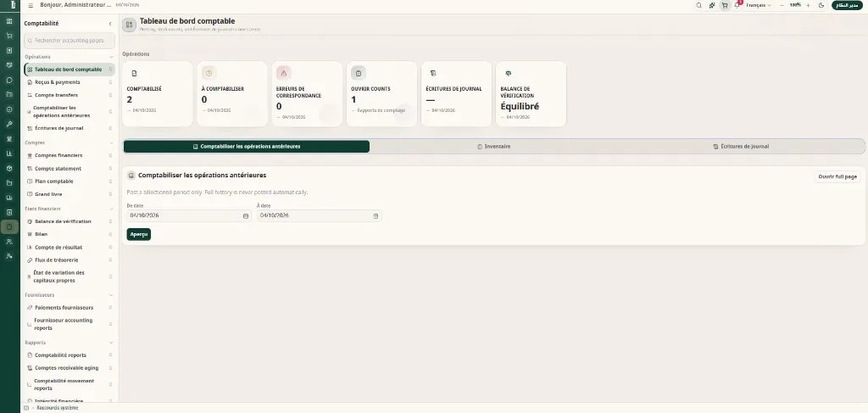Pin the Reçus & payments entry

[x=111, y=82]
